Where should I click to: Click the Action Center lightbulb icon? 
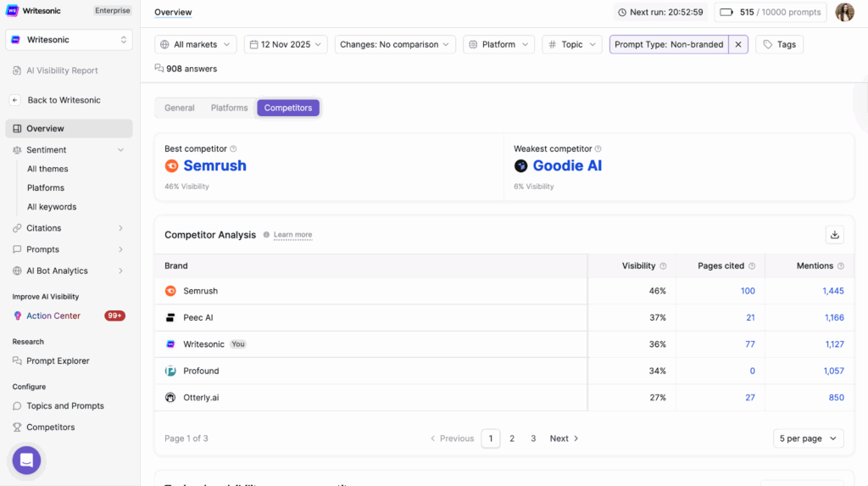point(17,316)
